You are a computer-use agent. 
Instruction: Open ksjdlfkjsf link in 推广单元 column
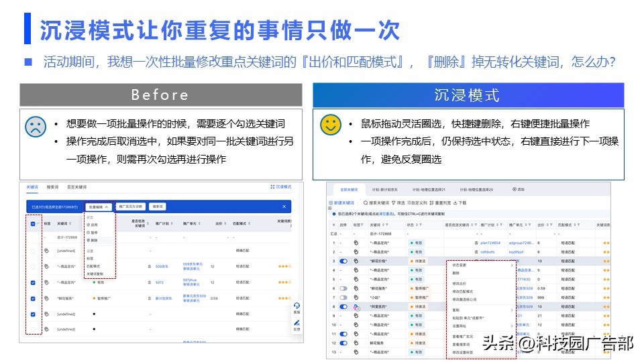517,252
